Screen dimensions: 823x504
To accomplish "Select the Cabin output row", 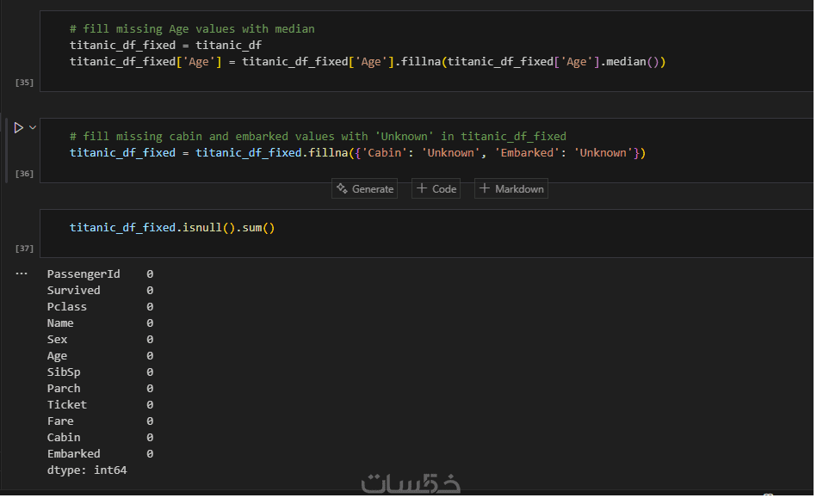I will coord(100,438).
